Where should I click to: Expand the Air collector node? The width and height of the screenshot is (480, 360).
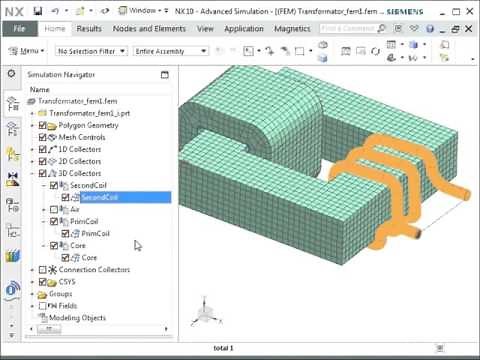pos(44,209)
